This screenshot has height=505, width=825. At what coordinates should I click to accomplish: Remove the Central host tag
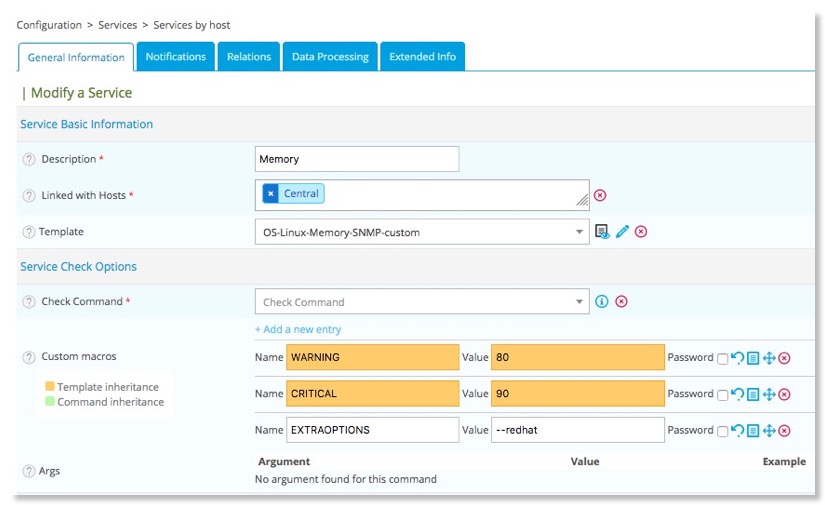click(x=271, y=194)
